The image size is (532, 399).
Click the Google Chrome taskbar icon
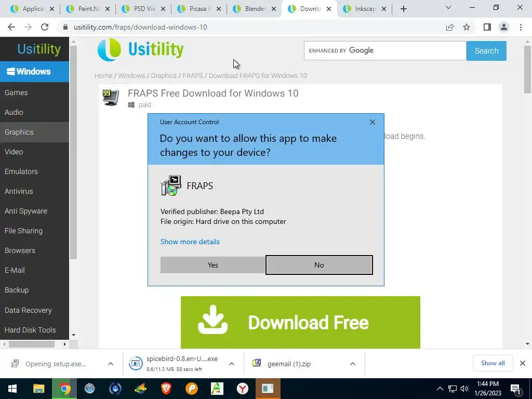point(64,389)
